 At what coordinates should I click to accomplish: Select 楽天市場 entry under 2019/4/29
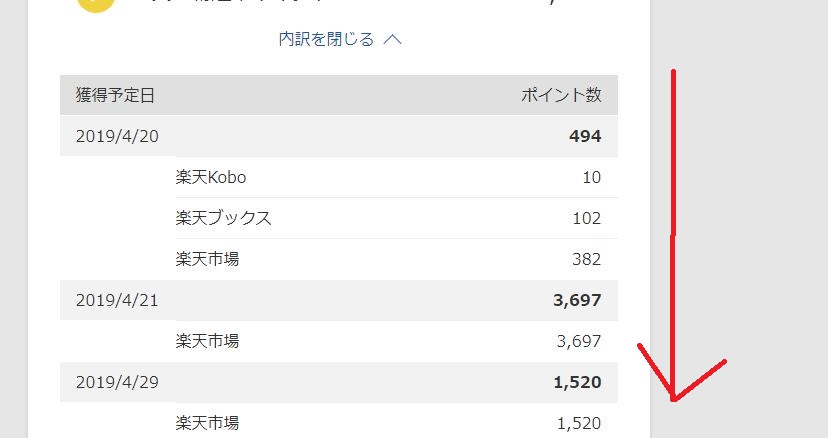tap(207, 423)
